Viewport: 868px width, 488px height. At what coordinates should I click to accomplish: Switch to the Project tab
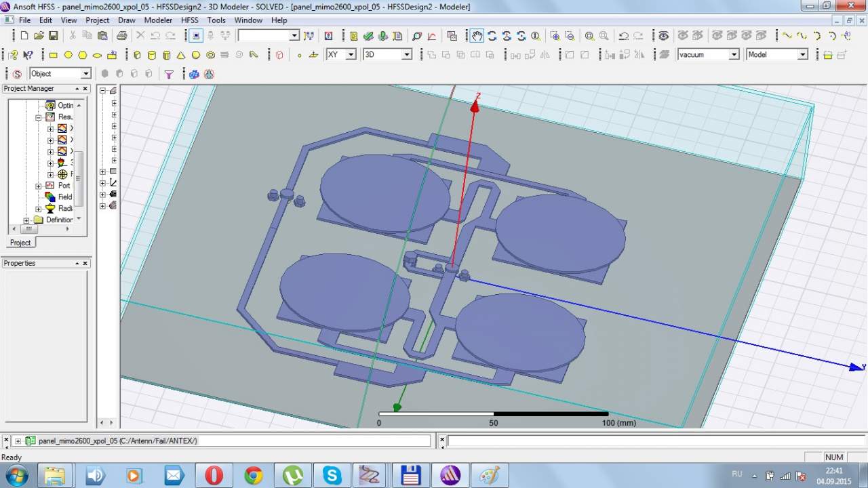(20, 243)
